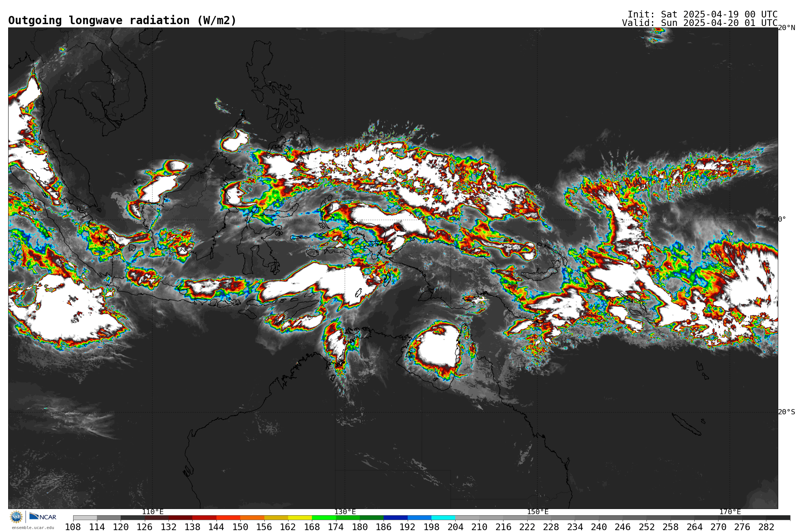Click the 20°N latitude label

(786, 28)
